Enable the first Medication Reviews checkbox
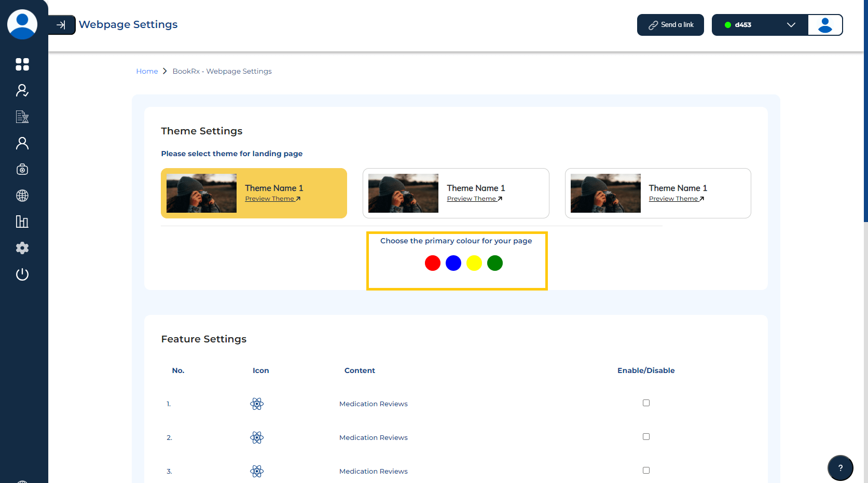868x483 pixels. [x=646, y=403]
